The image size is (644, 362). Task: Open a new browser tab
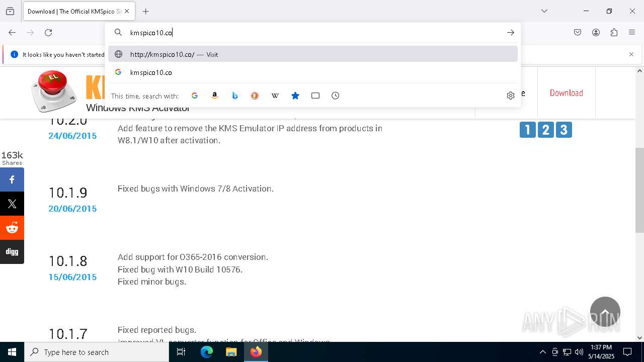pyautogui.click(x=146, y=11)
